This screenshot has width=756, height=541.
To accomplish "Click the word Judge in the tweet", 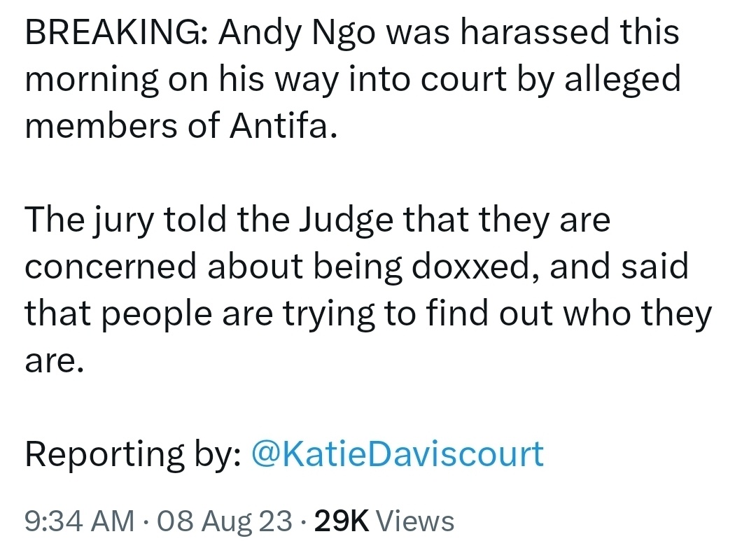I will (x=345, y=221).
